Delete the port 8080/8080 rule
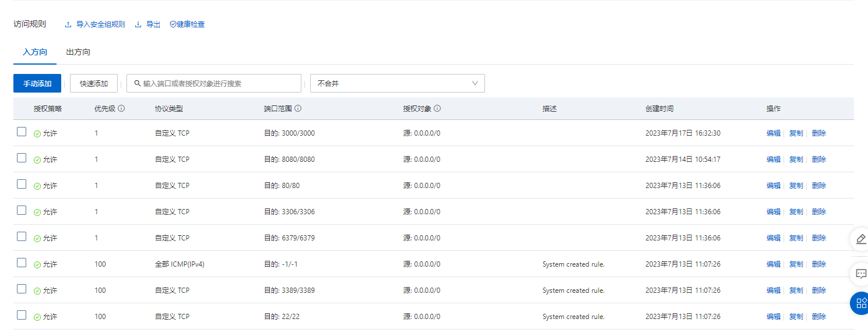868x333 pixels. tap(819, 160)
